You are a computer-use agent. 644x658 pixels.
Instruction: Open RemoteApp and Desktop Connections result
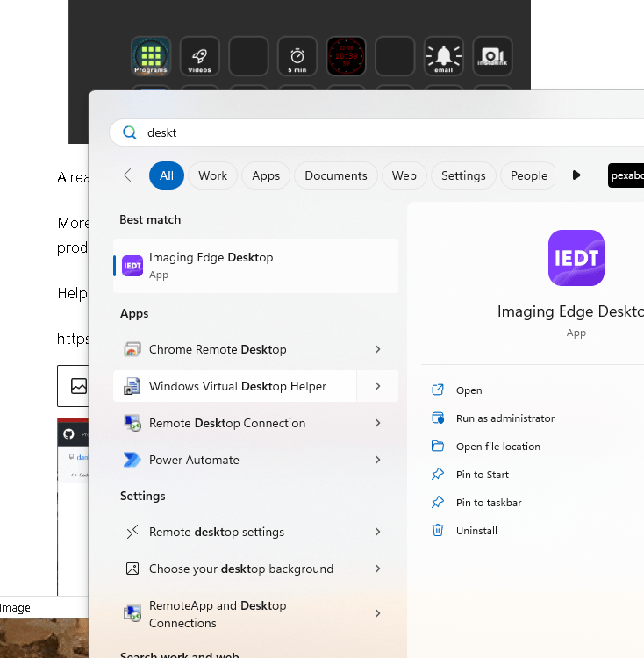235,613
